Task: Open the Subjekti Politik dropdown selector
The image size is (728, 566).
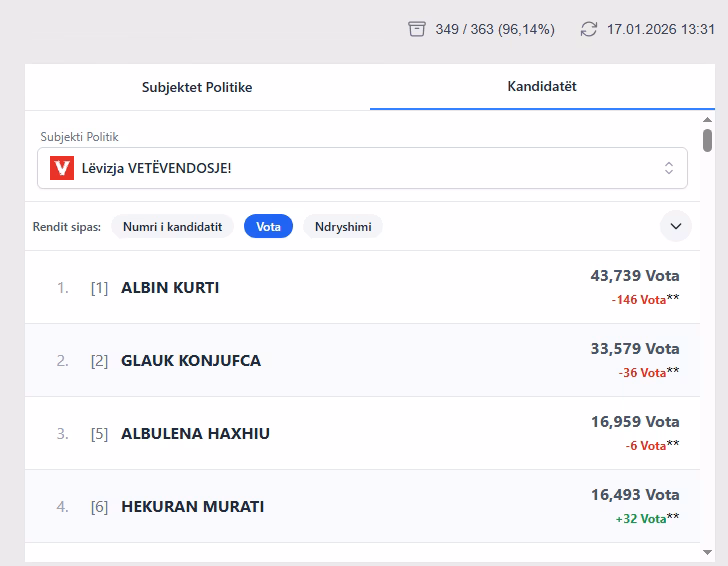Action: pyautogui.click(x=362, y=168)
